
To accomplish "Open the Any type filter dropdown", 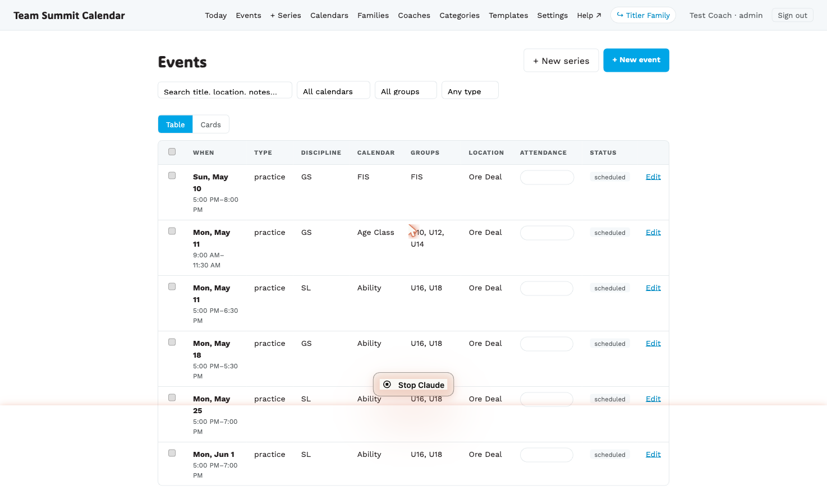I will (x=470, y=91).
